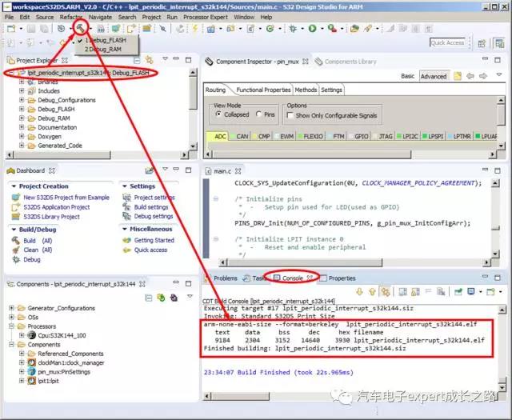
Task: Expand the Generated_Code folder in Project Explorer
Action: (x=22, y=145)
